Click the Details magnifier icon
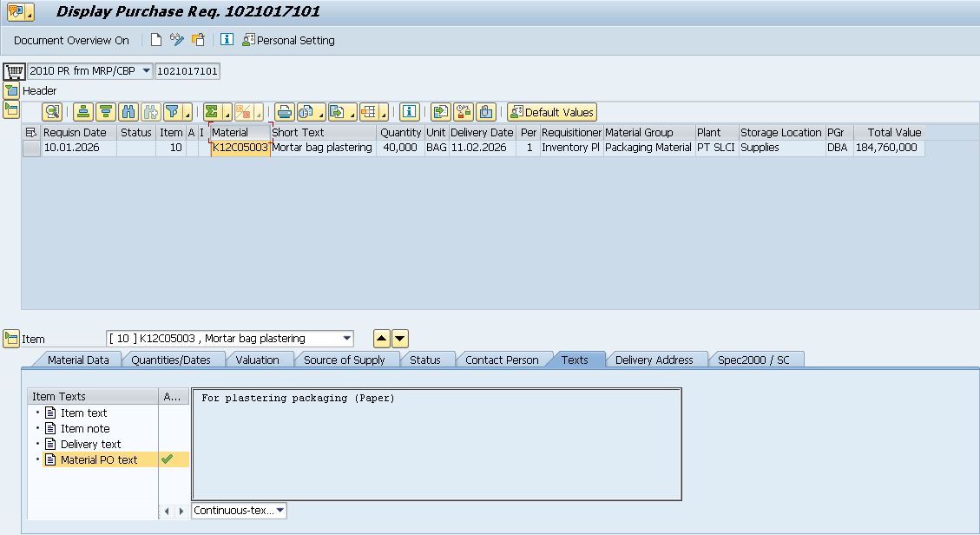The width and height of the screenshot is (980, 535). pyautogui.click(x=52, y=112)
